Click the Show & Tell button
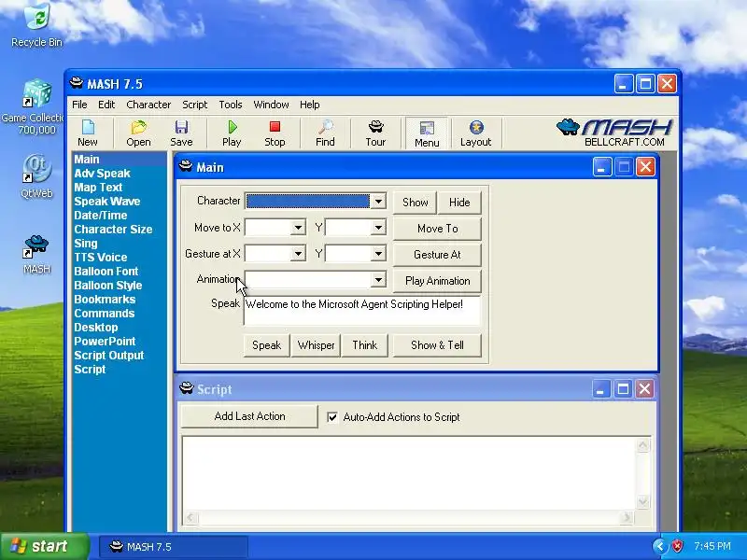The image size is (747, 560). coord(437,345)
